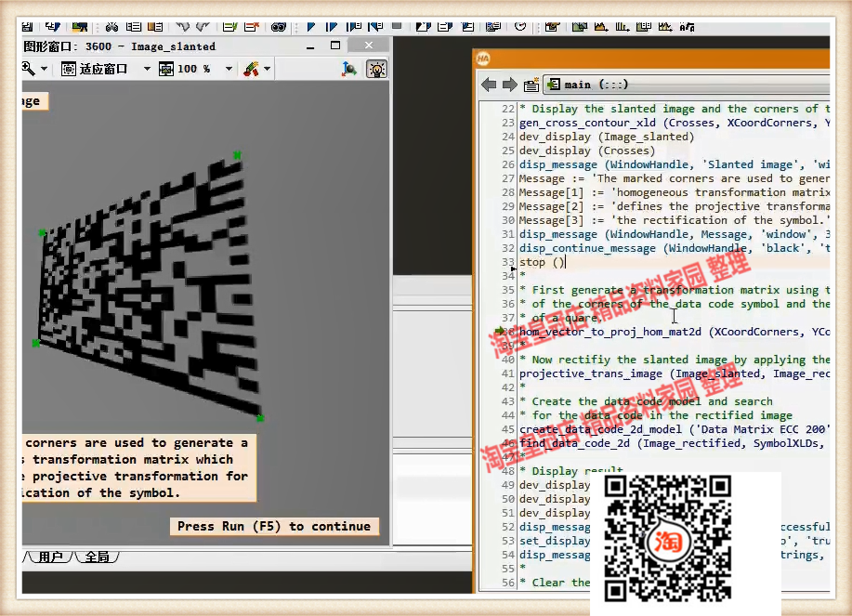Open the feature histogram bar-chart icon
The image size is (852, 616).
(623, 26)
